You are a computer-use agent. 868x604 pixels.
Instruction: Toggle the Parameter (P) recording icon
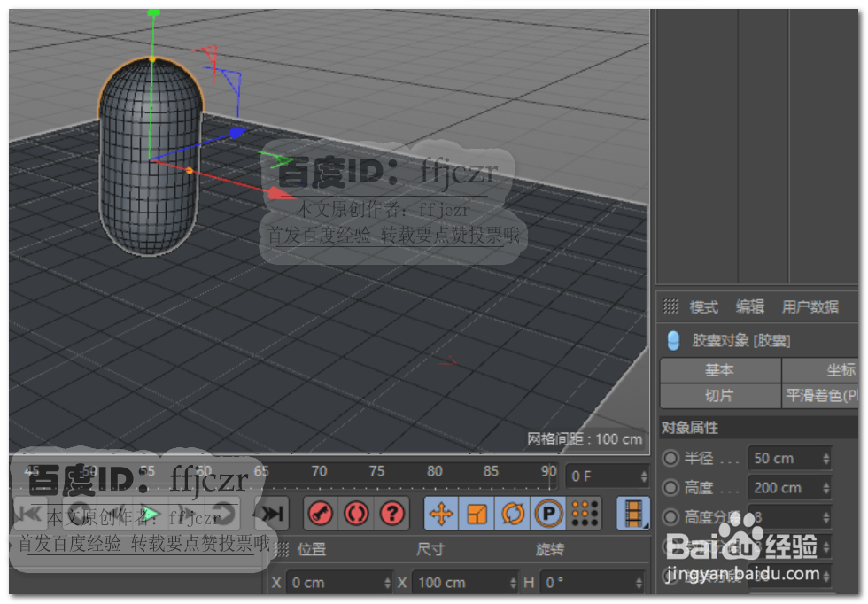[x=548, y=514]
